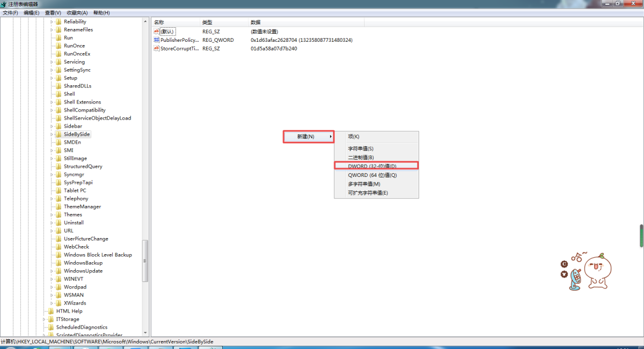Viewport: 644px width, 349px height.
Task: Click the RenameFiles folder icon
Action: [x=59, y=30]
